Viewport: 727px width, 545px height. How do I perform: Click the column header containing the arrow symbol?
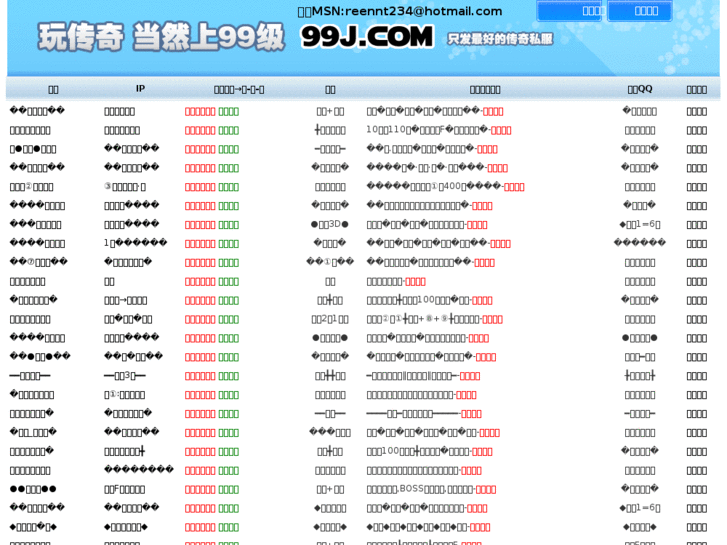pos(239,90)
